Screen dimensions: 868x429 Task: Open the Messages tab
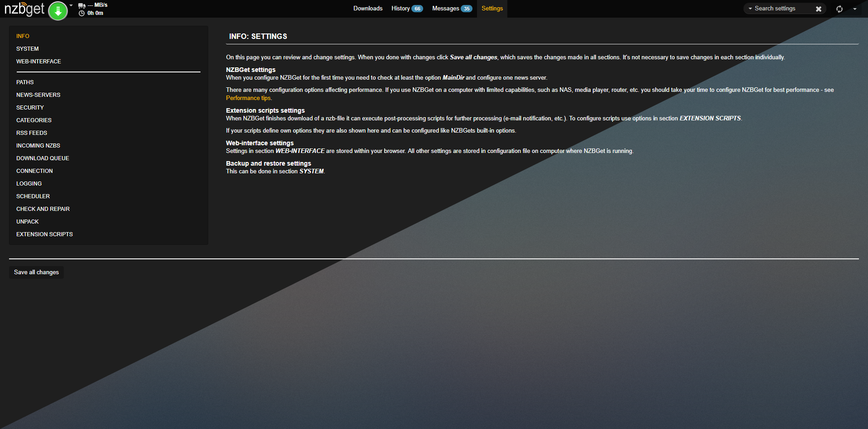445,9
